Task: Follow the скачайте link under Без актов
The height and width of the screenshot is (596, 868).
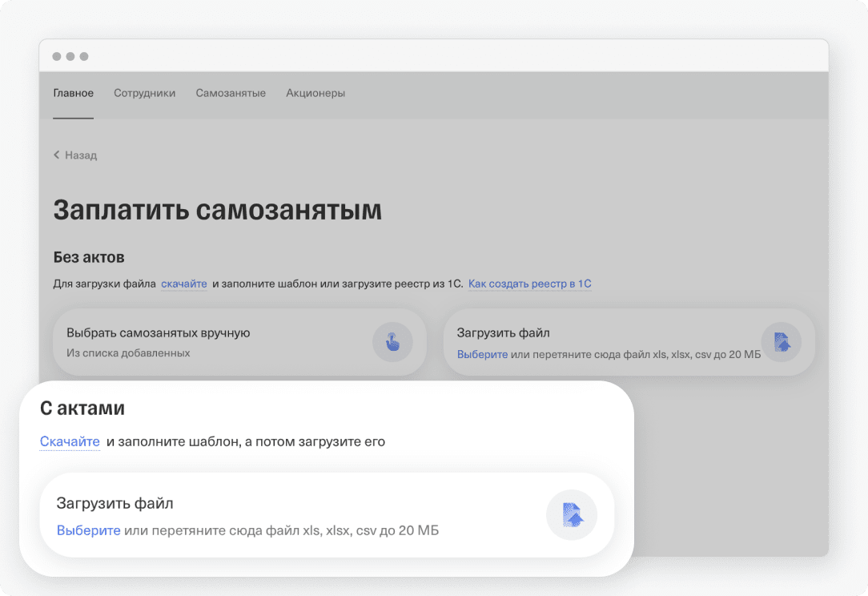Action: pyautogui.click(x=184, y=284)
